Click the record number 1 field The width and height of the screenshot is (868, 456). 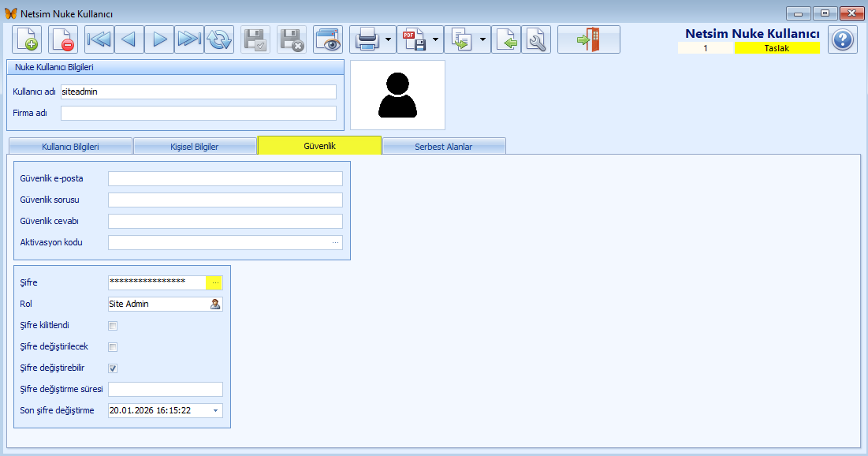coord(706,48)
